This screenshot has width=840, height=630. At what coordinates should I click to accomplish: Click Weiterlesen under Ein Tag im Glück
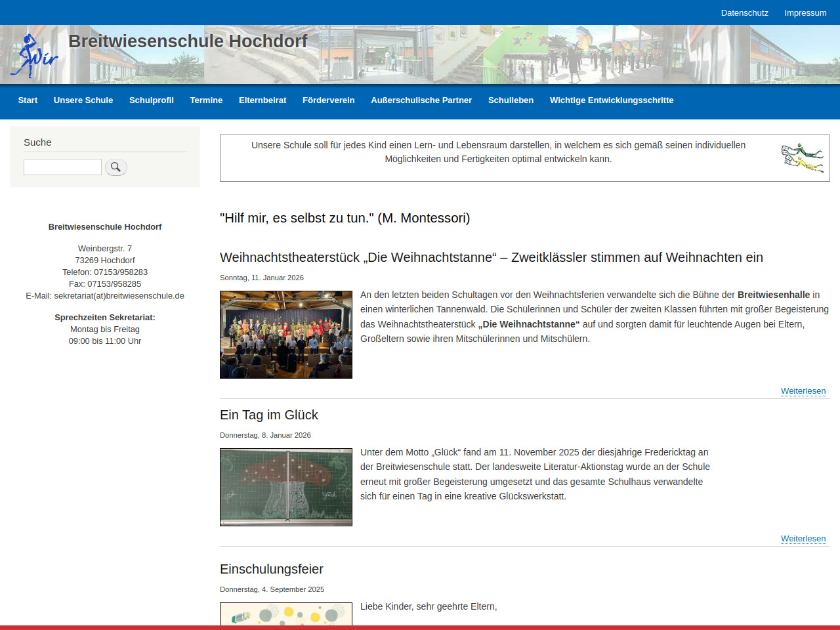(x=803, y=539)
